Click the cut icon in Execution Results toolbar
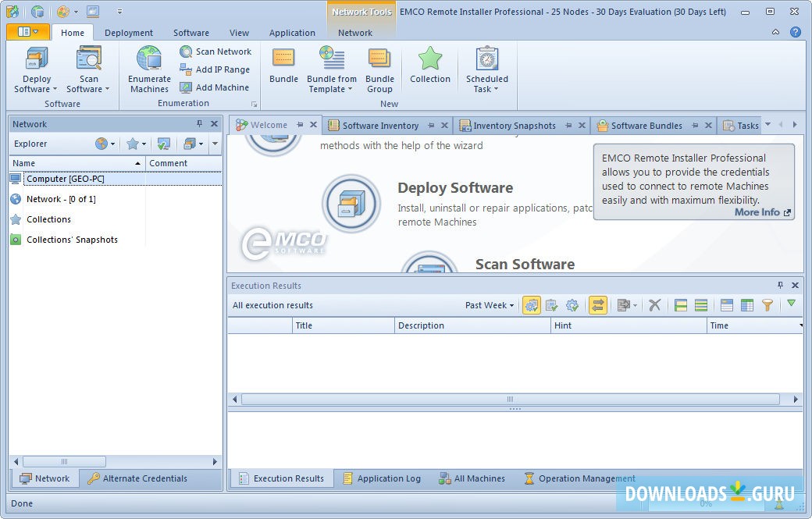Image resolution: width=812 pixels, height=519 pixels. coord(655,305)
